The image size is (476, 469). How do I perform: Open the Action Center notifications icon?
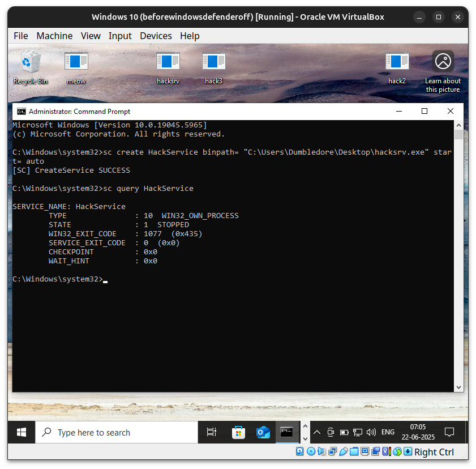click(449, 432)
